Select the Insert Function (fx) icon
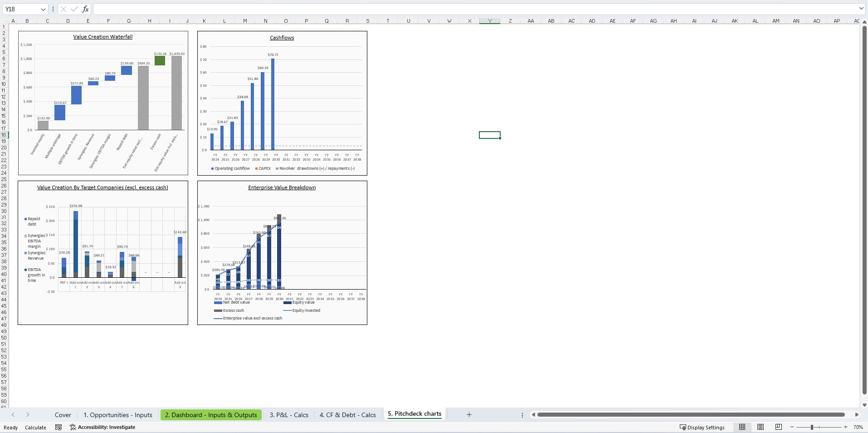Viewport: 868px width, 433px height. [x=85, y=9]
